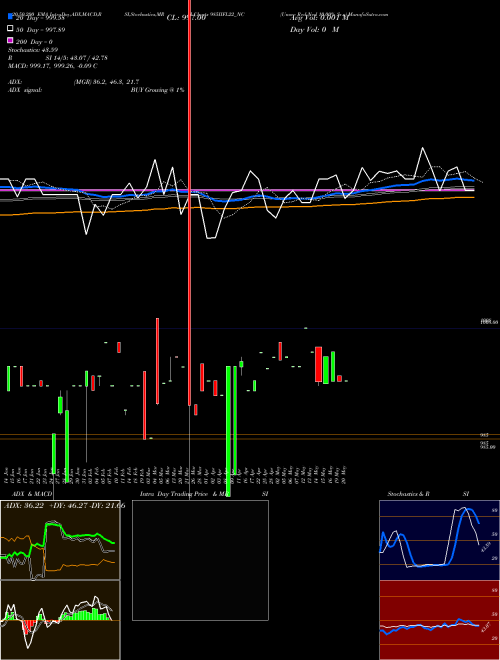Click the ADX indicator panel with green line
Screen dimensions: 500x660
coord(60,540)
